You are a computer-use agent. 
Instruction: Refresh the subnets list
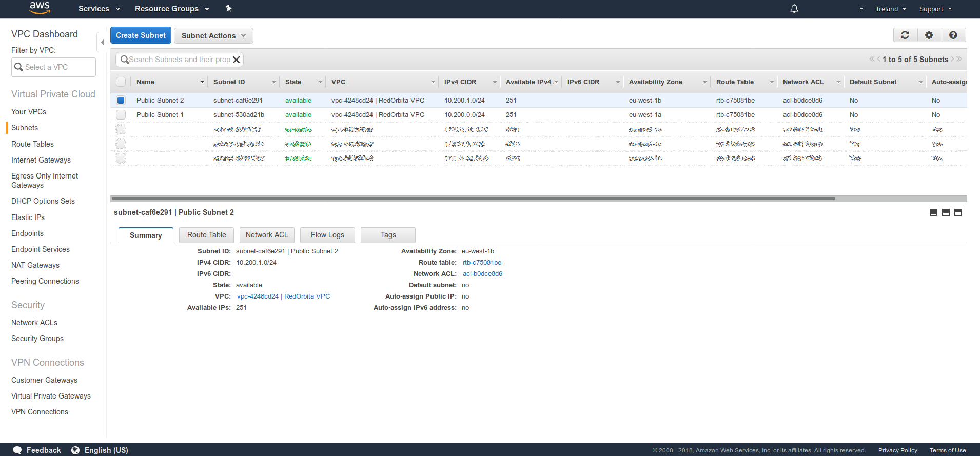pyautogui.click(x=905, y=35)
